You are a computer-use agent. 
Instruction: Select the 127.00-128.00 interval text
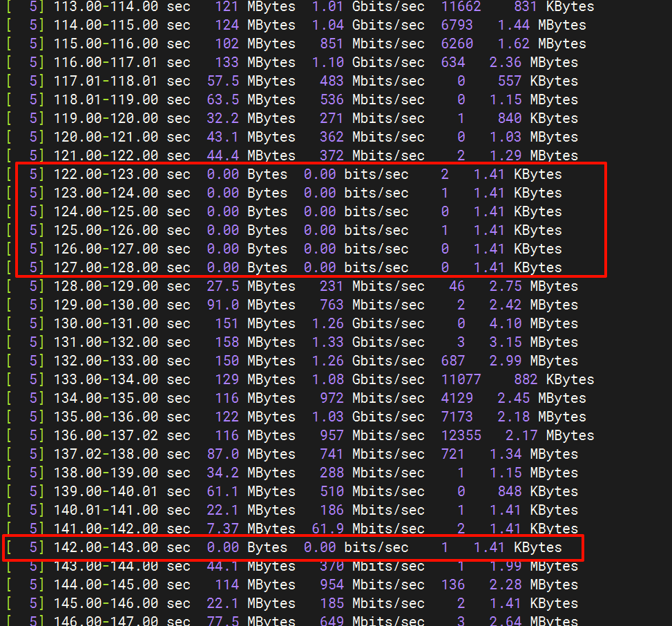[x=106, y=268]
